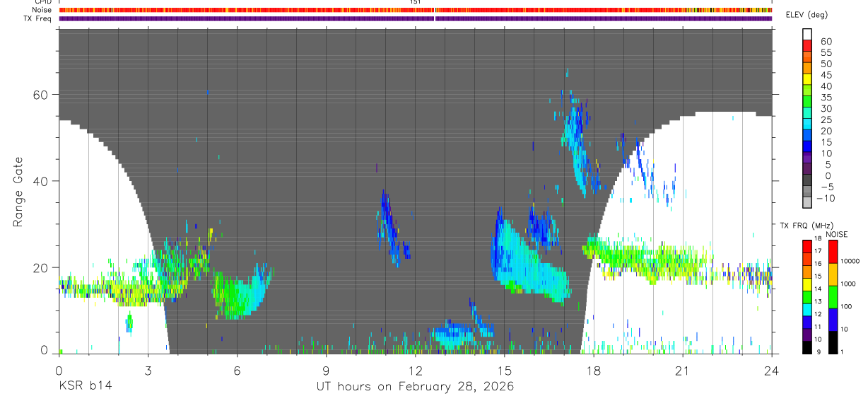Click the "-10" label on ELEV scale
This screenshot has height=401, width=868.
(826, 198)
